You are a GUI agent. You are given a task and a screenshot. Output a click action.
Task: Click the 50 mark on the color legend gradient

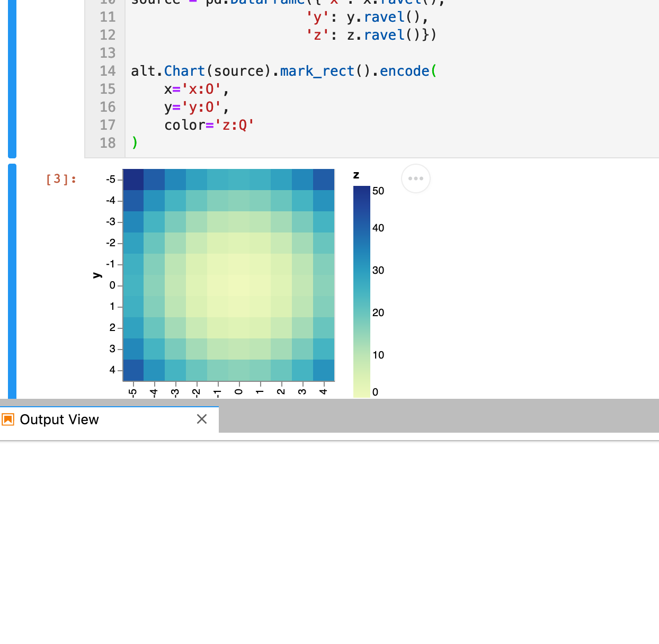[378, 191]
